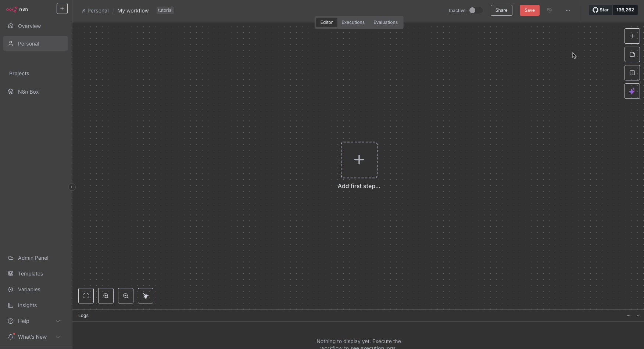This screenshot has height=349, width=644.
Task: Zoom out of the workflow canvas
Action: coord(126,296)
